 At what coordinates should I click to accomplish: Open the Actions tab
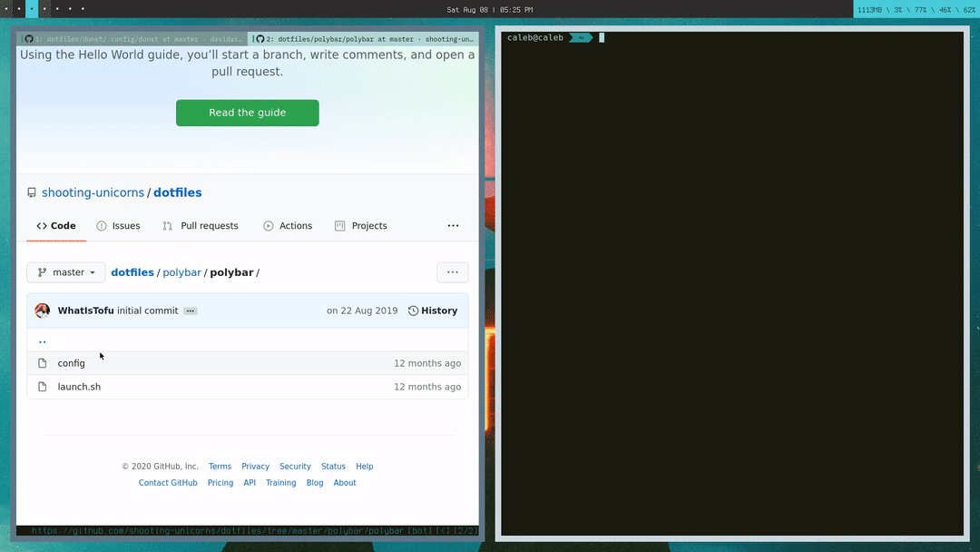288,226
